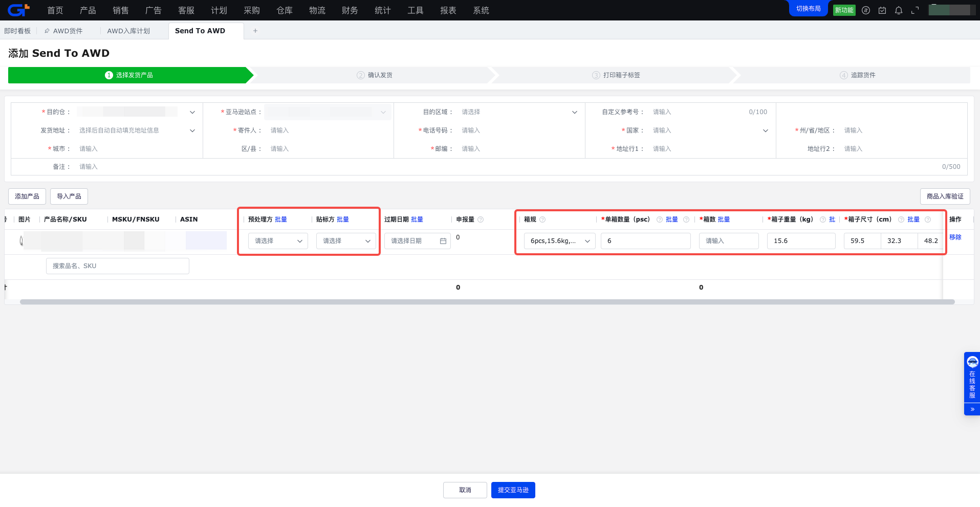Switch to the 即时看板 tab
Screen dimensions: 980x507
point(17,31)
